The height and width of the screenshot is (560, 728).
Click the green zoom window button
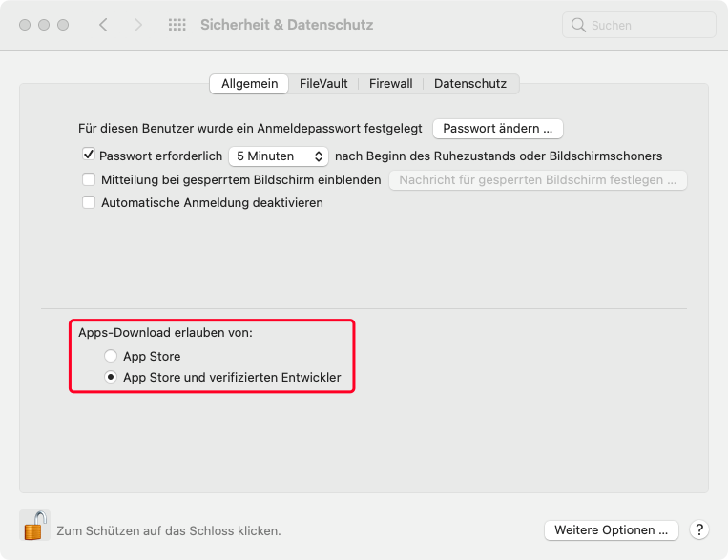(63, 25)
